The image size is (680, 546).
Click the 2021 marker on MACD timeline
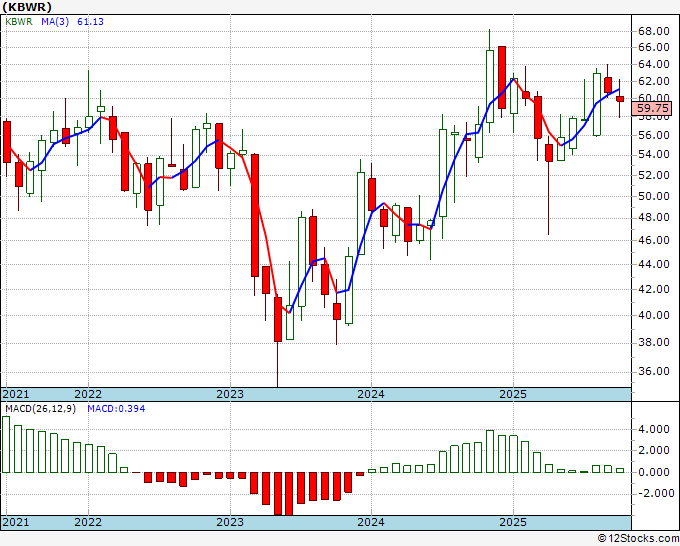point(16,522)
